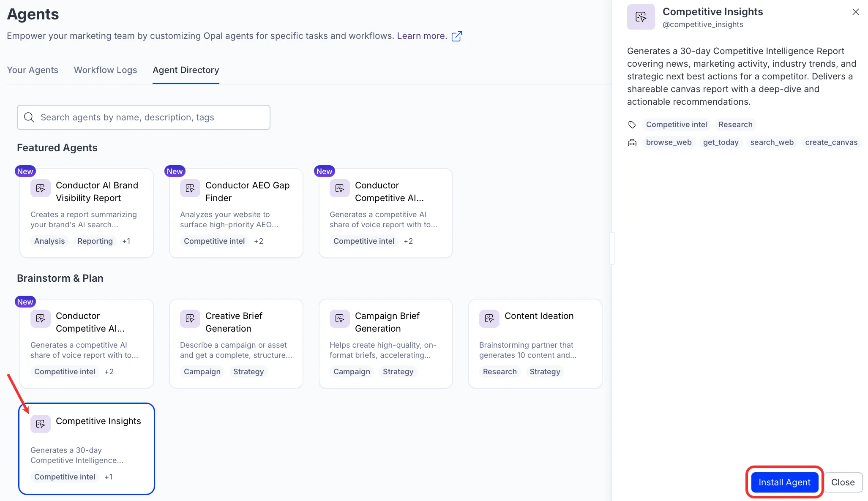
Task: Click the 'Brainstorming partner' description
Action: pyautogui.click(x=528, y=350)
